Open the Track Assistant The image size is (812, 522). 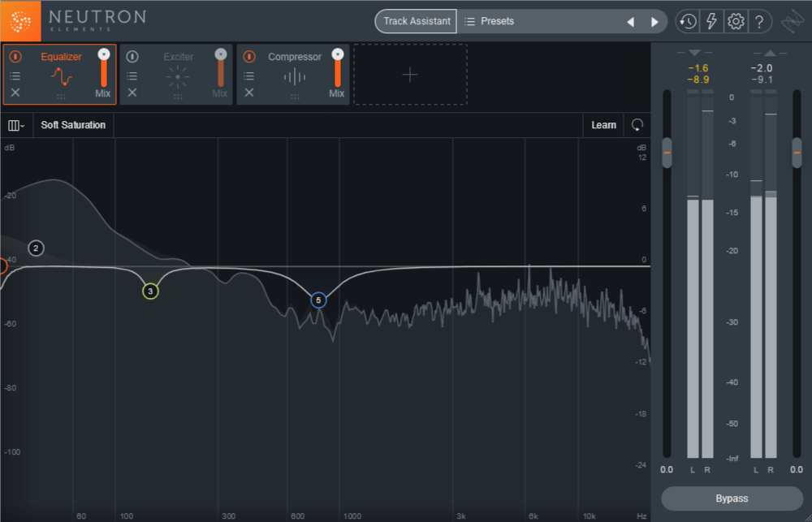tap(417, 21)
